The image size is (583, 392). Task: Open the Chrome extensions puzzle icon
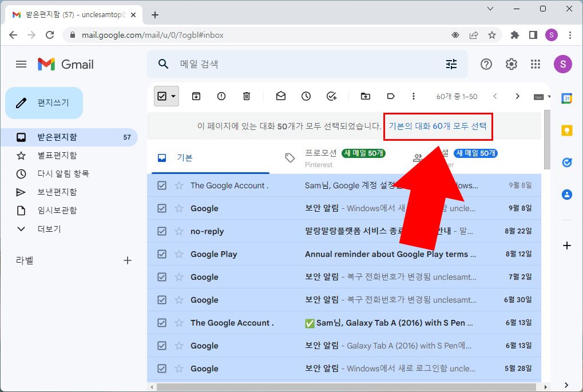click(x=514, y=35)
